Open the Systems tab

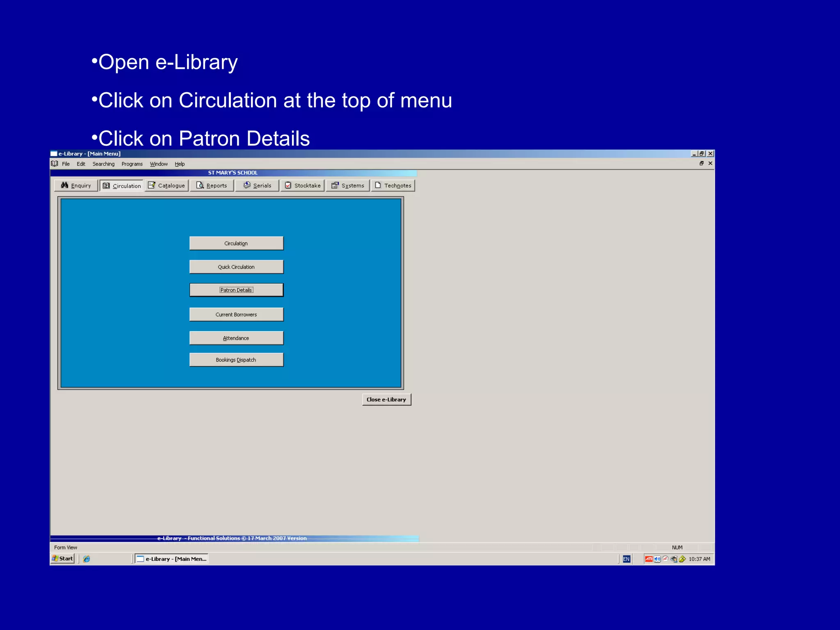(348, 185)
